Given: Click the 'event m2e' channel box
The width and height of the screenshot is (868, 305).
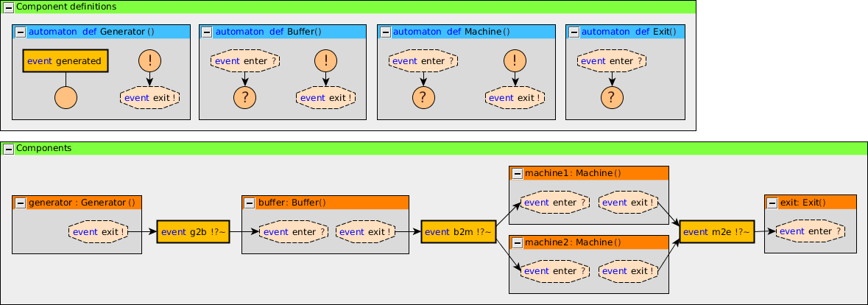Looking at the screenshot, I should click(716, 232).
